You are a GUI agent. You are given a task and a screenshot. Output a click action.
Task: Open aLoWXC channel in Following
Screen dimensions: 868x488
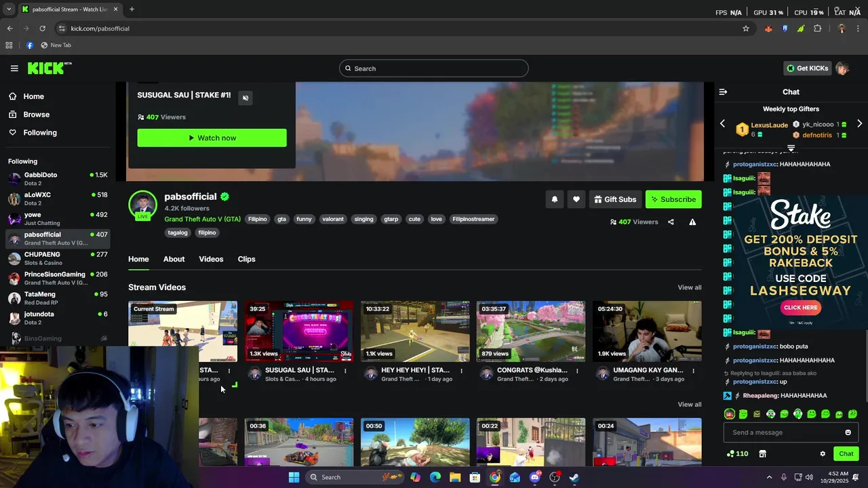pos(58,199)
